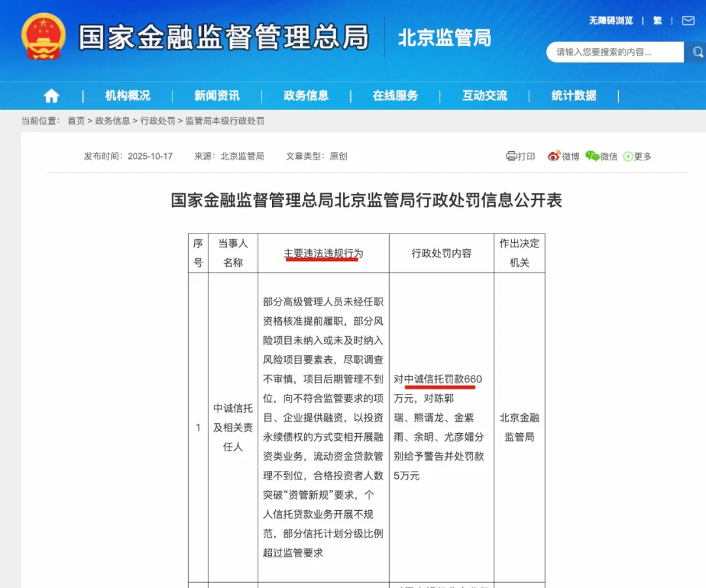Open the mailbox envelope icon
Screen dimensions: 706x588
point(688,20)
